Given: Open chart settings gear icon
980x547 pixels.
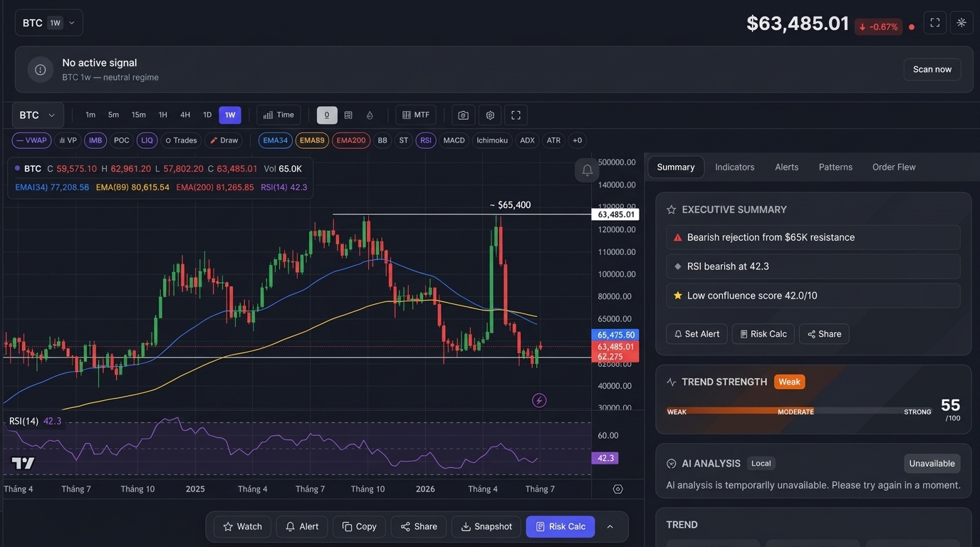Looking at the screenshot, I should 490,115.
